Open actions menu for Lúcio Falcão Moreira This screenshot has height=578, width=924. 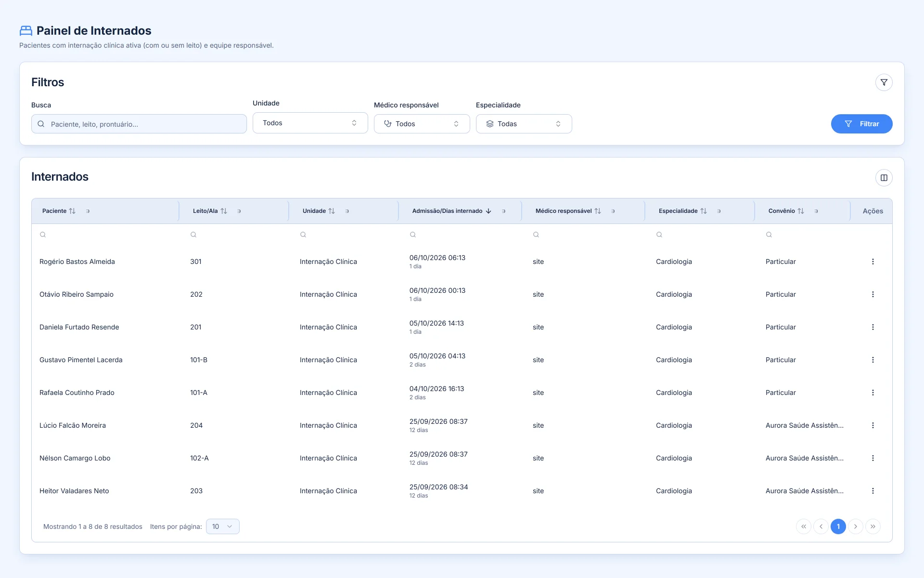873,425
